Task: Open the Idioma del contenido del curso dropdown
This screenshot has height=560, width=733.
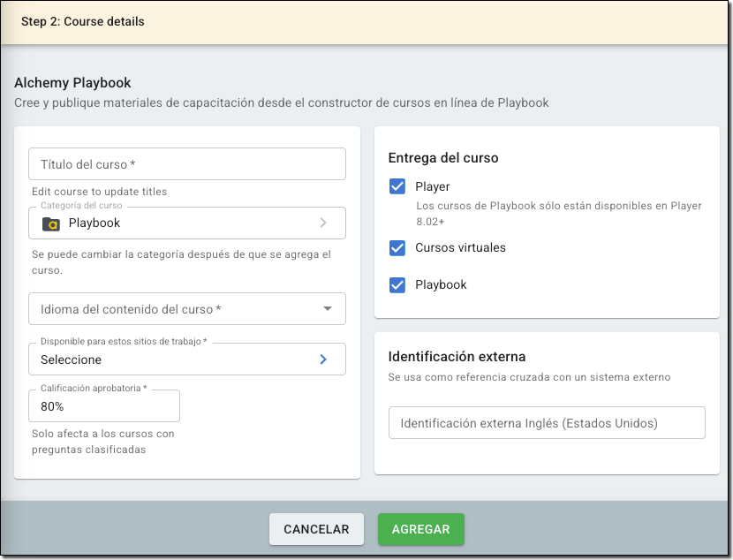Action: click(177, 309)
